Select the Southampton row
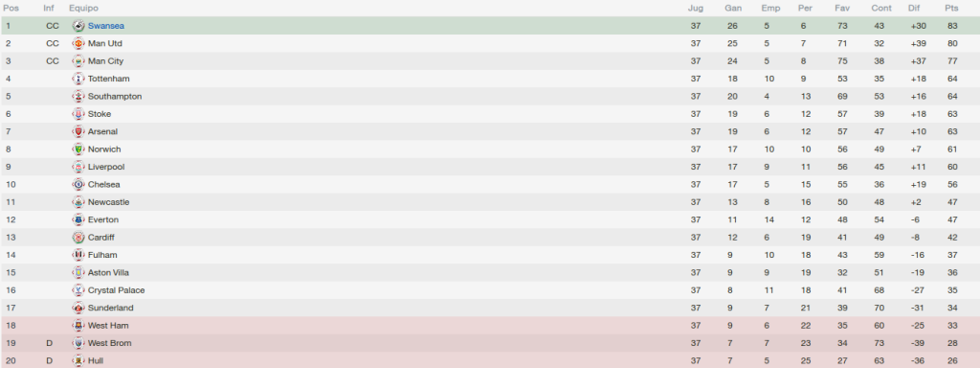This screenshot has height=368, width=980. pos(490,97)
